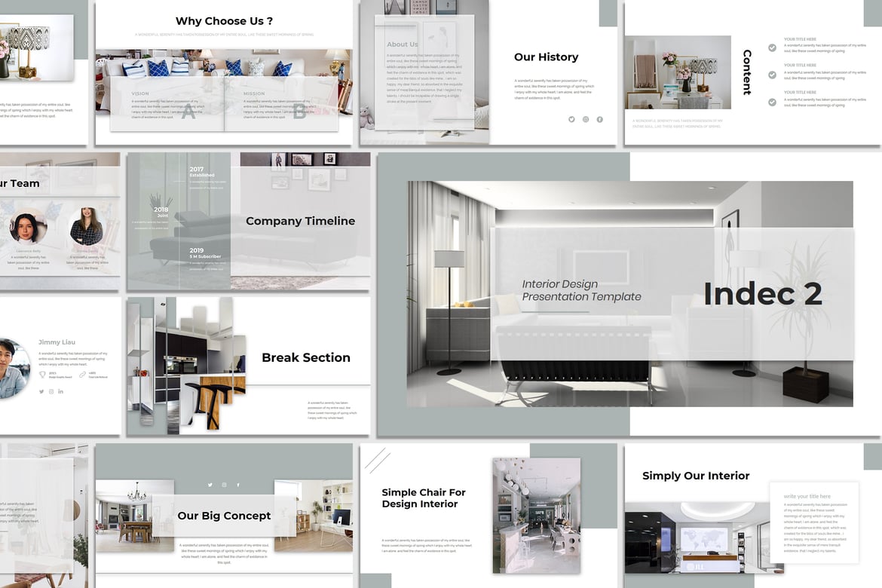This screenshot has height=588, width=882.
Task: Select the 'Why Choose Us ?' heading
Action: (225, 21)
